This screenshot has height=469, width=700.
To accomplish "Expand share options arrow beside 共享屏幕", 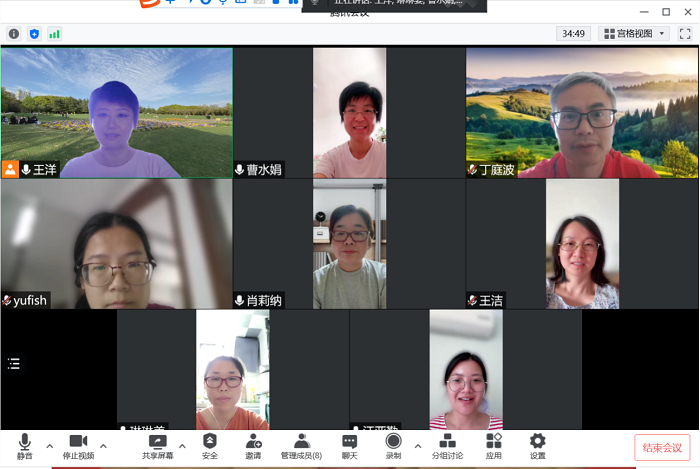I will pos(182,446).
